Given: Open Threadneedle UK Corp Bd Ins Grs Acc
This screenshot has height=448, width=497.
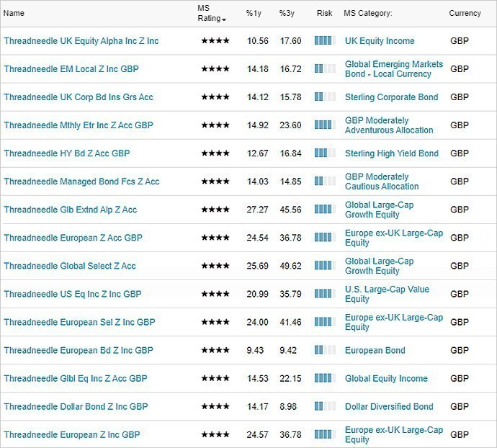Looking at the screenshot, I should 79,97.
